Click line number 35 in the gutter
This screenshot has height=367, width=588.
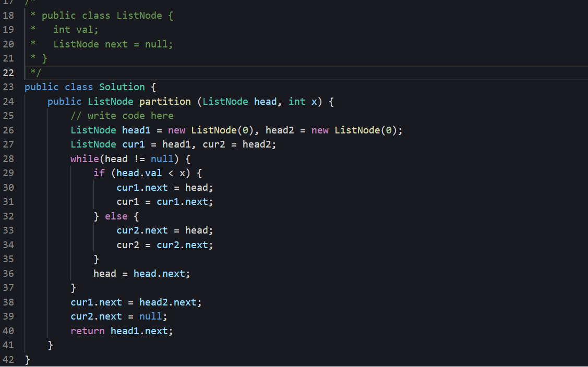pos(8,260)
